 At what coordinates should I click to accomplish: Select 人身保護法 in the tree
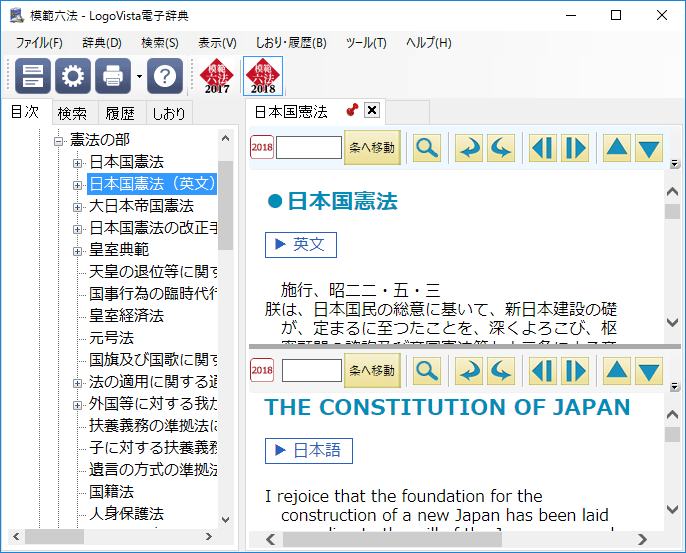coord(126,514)
